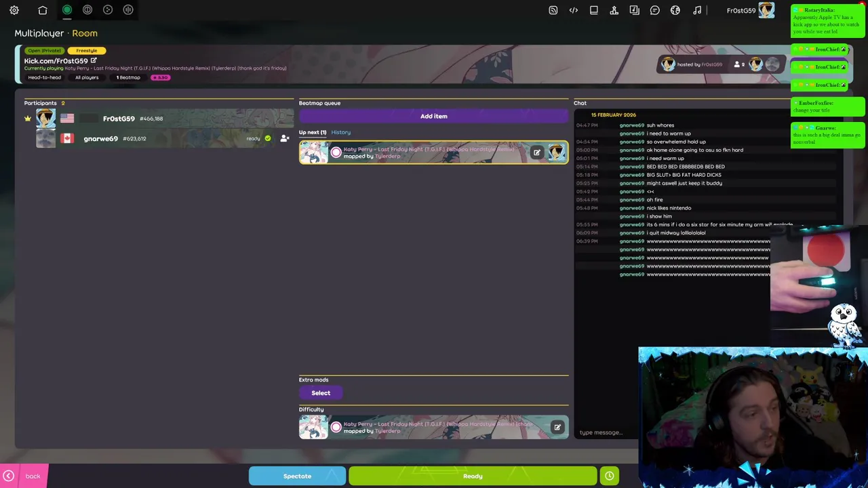This screenshot has height=488, width=868.
Task: Open the dashboard globe icon
Action: (675, 10)
